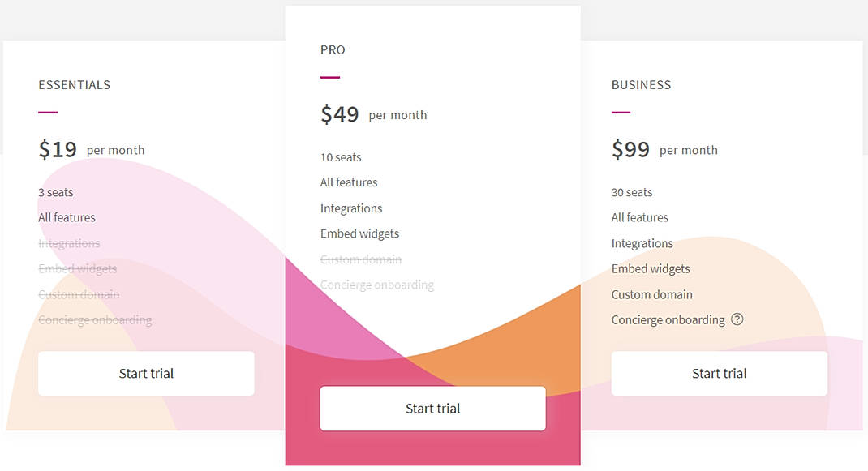This screenshot has width=868, height=471.
Task: Select '10 seats' in Pro plan
Action: pyautogui.click(x=341, y=156)
